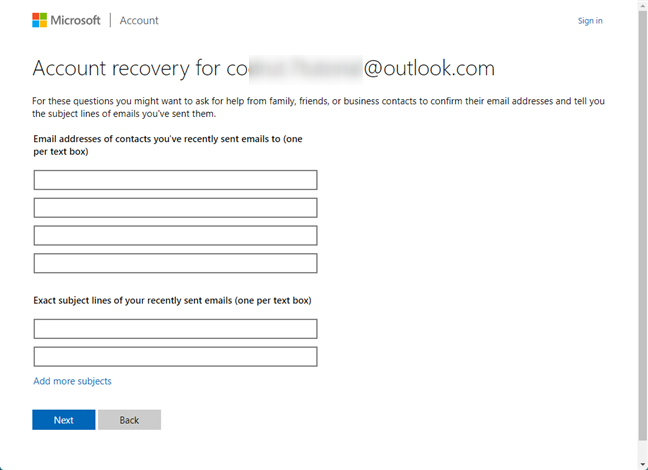This screenshot has width=648, height=470.
Task: Click the scrollbar down arrow
Action: 643,465
